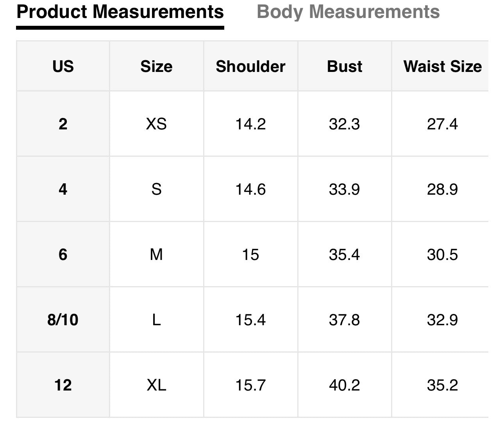Image resolution: width=504 pixels, height=430 pixels.
Task: Click the 28.9 waist size value
Action: click(x=442, y=189)
